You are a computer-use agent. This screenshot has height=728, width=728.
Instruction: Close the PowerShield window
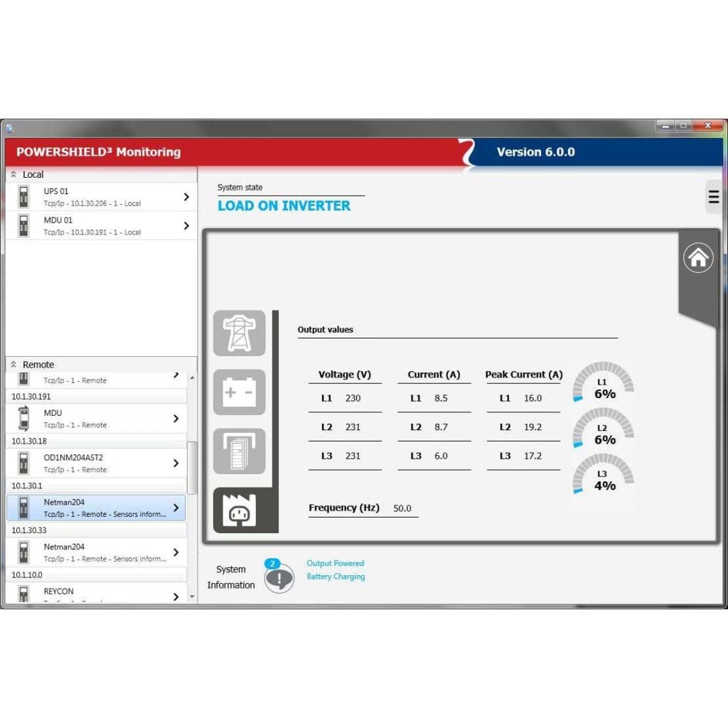[x=707, y=126]
